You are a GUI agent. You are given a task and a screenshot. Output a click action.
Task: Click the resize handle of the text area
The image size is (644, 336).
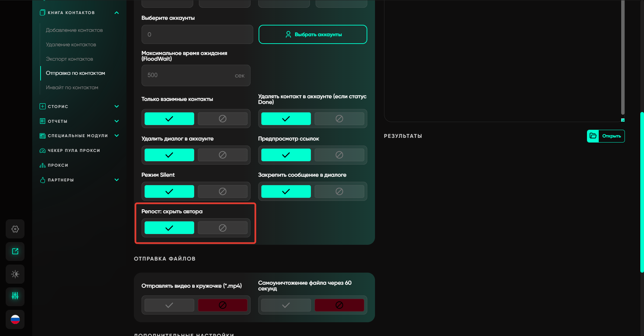tap(623, 120)
